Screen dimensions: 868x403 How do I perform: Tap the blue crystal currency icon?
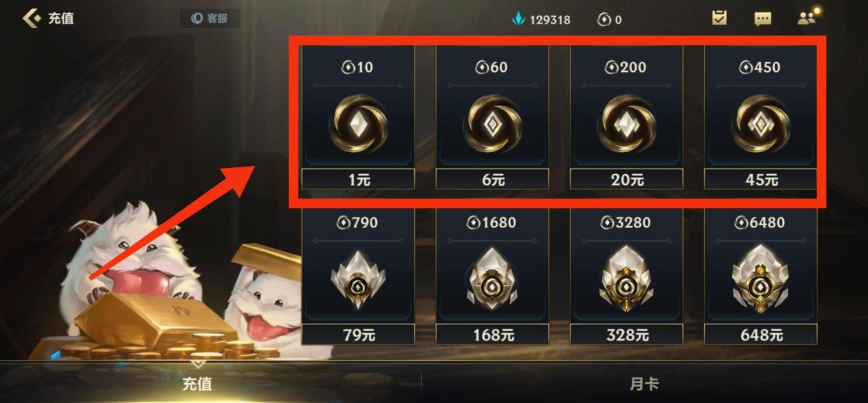click(518, 19)
